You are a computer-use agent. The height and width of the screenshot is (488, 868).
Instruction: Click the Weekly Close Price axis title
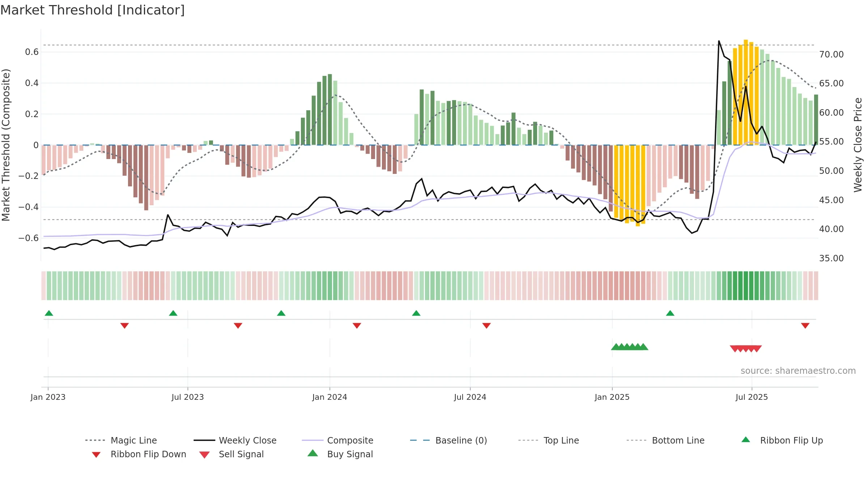point(858,145)
